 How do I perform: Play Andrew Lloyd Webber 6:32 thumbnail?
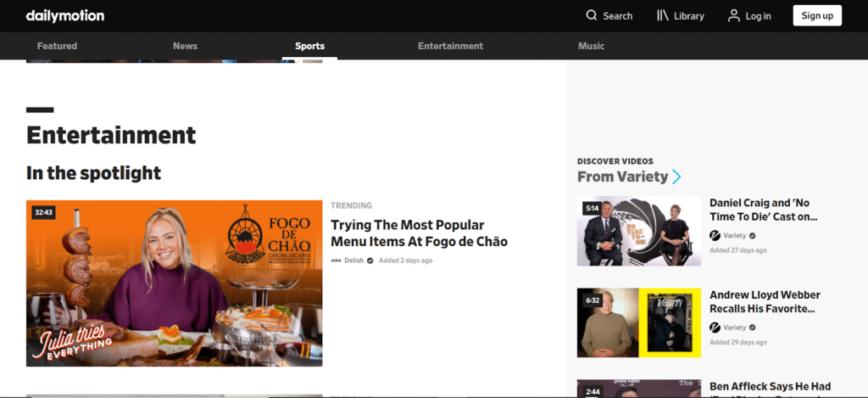point(638,322)
